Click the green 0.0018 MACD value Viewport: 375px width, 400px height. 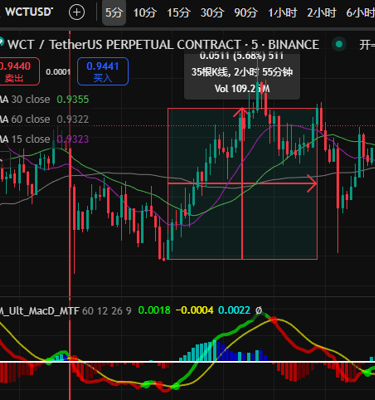154,310
